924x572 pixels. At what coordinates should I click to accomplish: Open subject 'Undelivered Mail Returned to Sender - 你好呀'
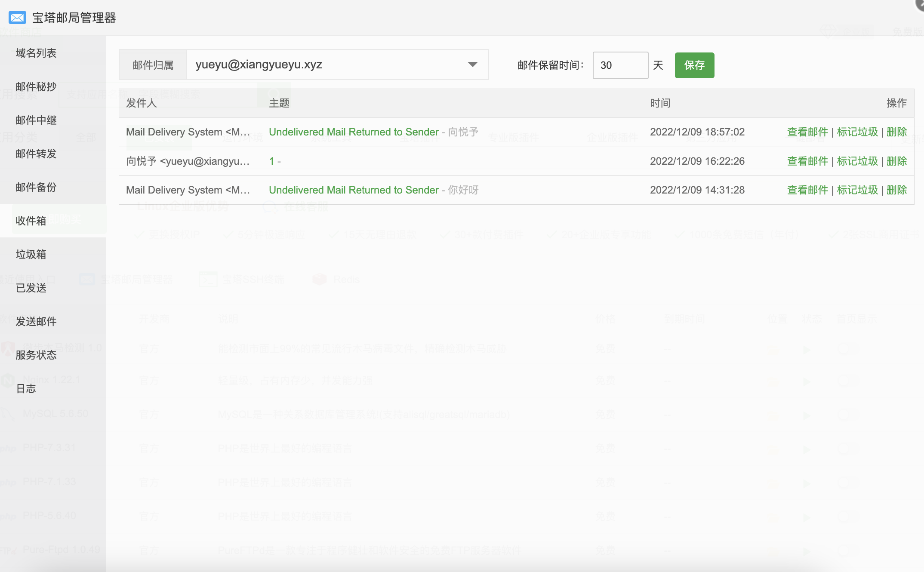coord(374,190)
